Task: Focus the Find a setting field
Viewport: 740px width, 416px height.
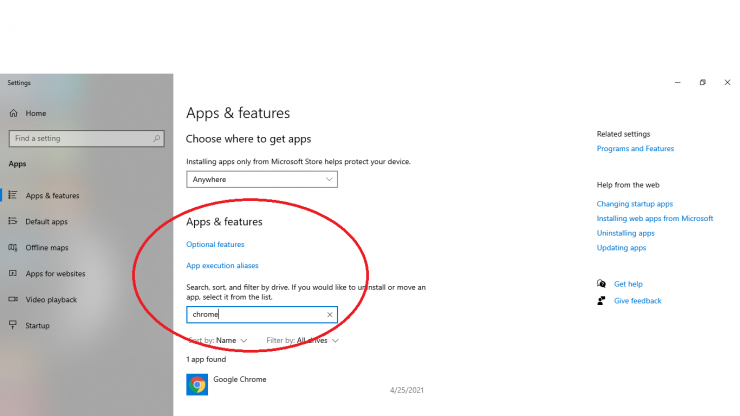Action: pos(87,138)
